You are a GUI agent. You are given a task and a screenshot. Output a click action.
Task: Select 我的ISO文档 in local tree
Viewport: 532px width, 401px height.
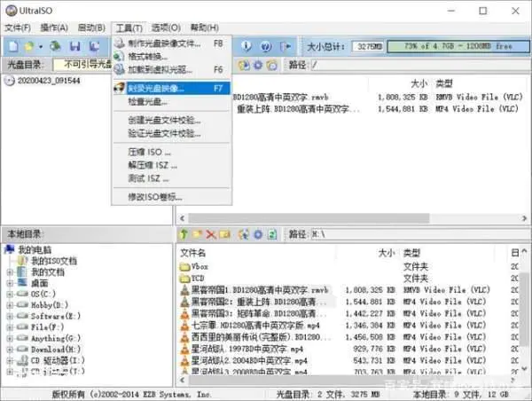pos(54,261)
